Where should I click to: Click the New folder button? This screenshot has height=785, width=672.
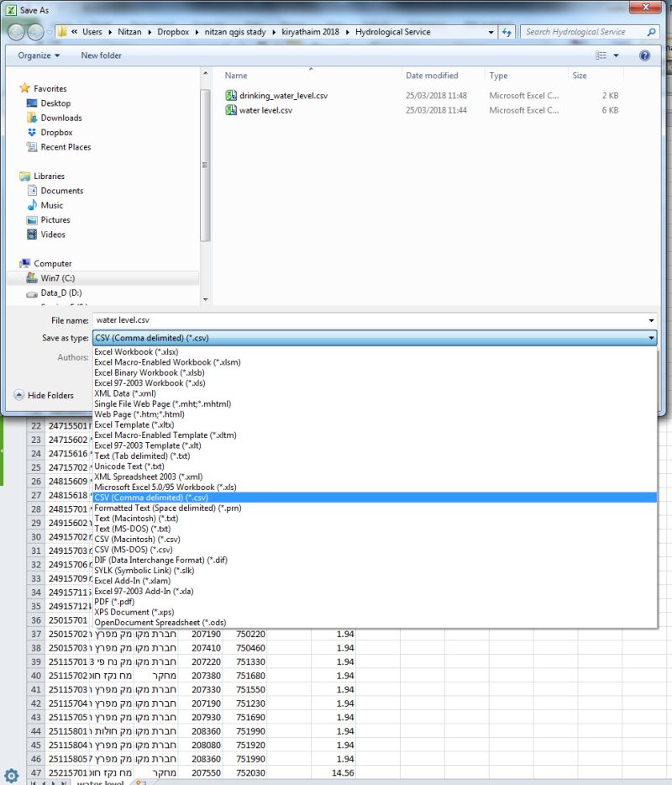tap(100, 55)
